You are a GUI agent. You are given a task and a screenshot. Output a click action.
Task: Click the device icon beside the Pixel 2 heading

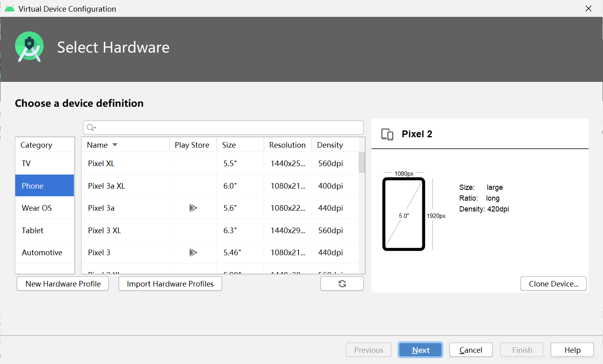[x=387, y=134]
